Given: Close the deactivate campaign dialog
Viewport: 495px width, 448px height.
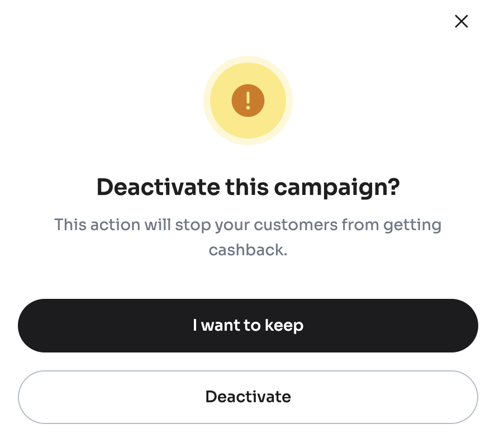Looking at the screenshot, I should click(461, 21).
